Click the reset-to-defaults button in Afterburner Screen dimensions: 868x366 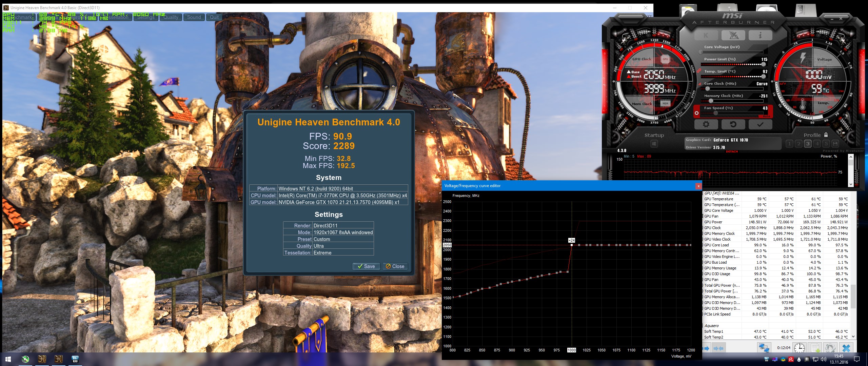click(733, 124)
